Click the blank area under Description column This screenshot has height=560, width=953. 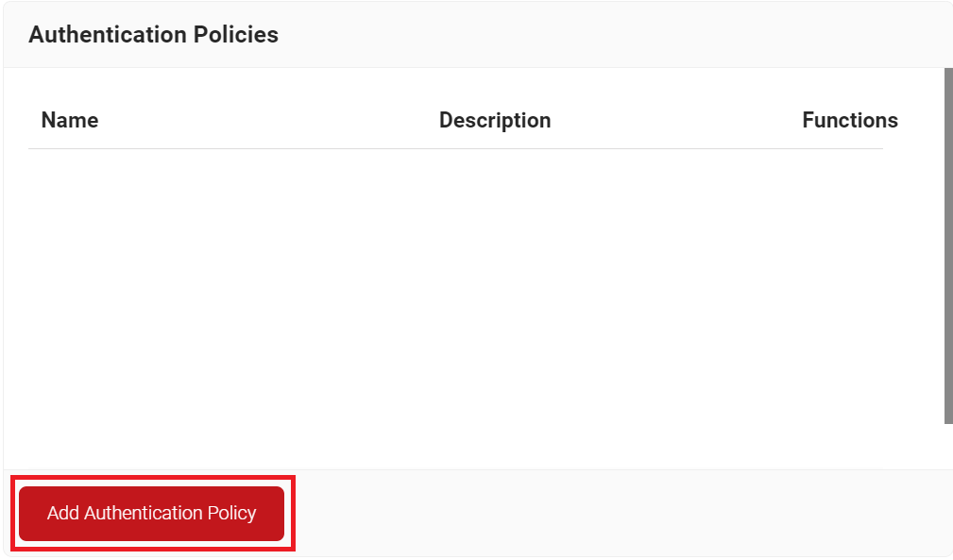(x=495, y=283)
